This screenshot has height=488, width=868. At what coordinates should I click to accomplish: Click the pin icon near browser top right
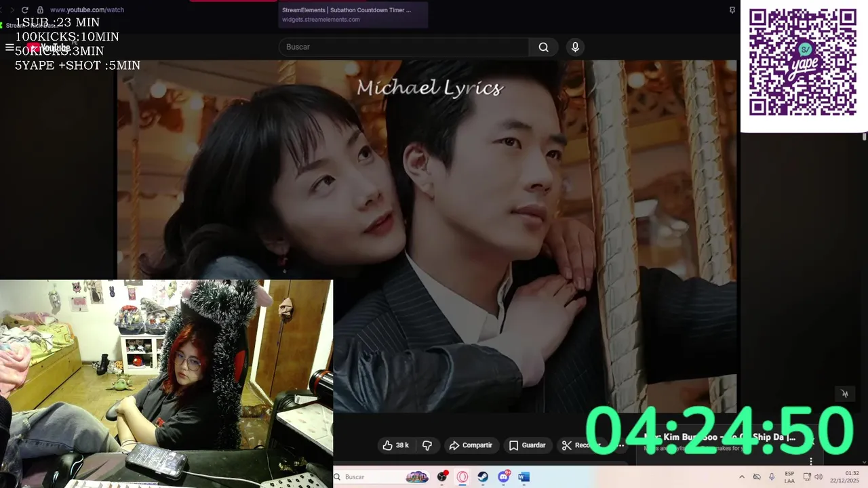pos(732,10)
